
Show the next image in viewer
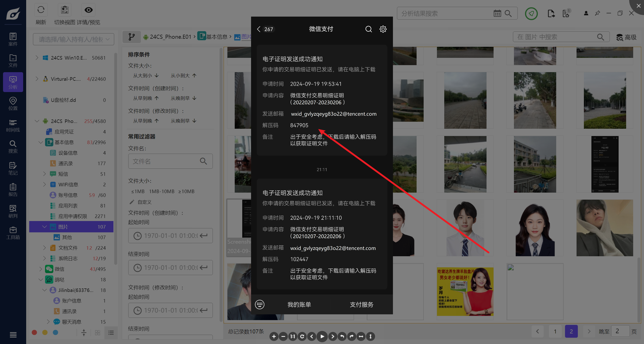coord(333,336)
